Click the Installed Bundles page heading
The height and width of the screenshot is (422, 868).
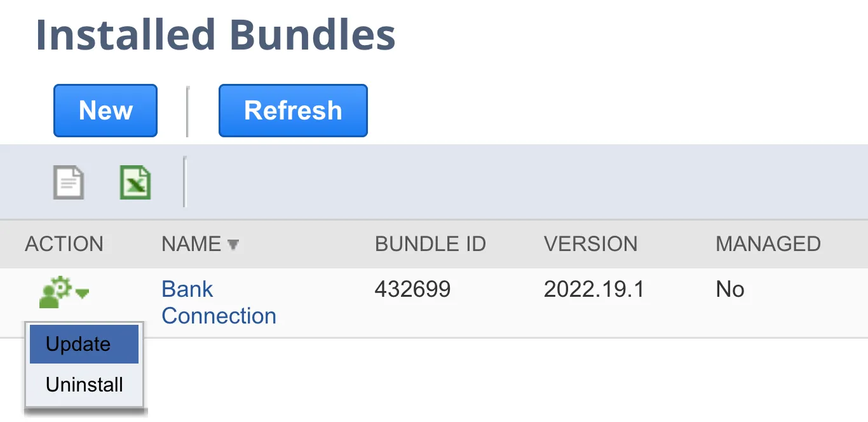click(x=215, y=35)
